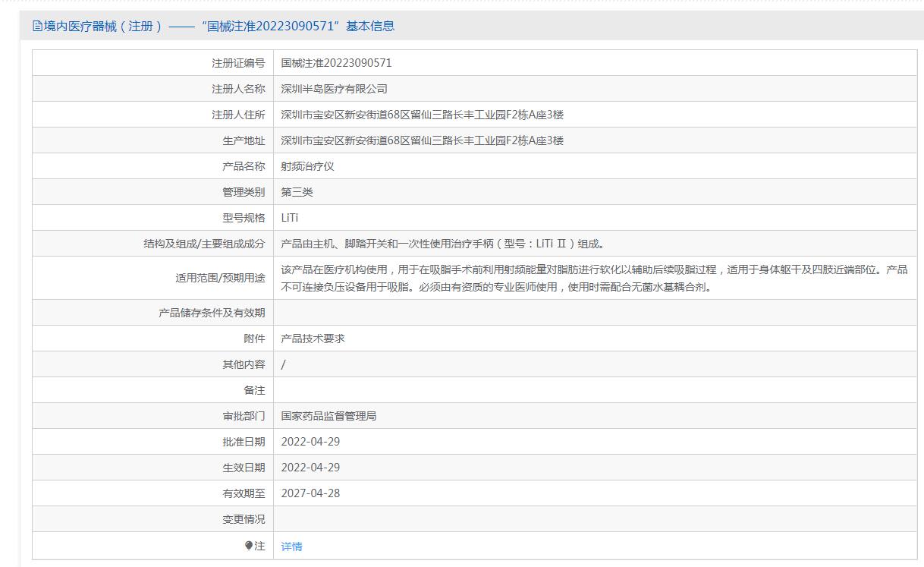924x567 pixels.
Task: Select the 适用范围 intended use paragraph
Action: [x=594, y=278]
